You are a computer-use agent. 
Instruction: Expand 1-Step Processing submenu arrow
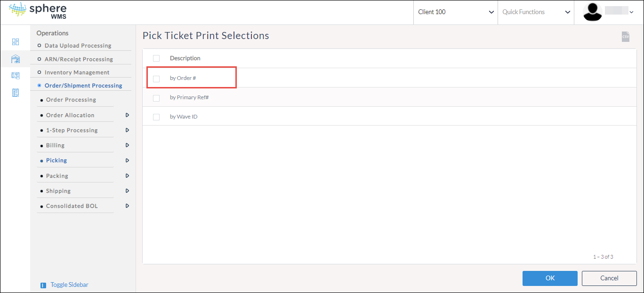[x=127, y=130]
